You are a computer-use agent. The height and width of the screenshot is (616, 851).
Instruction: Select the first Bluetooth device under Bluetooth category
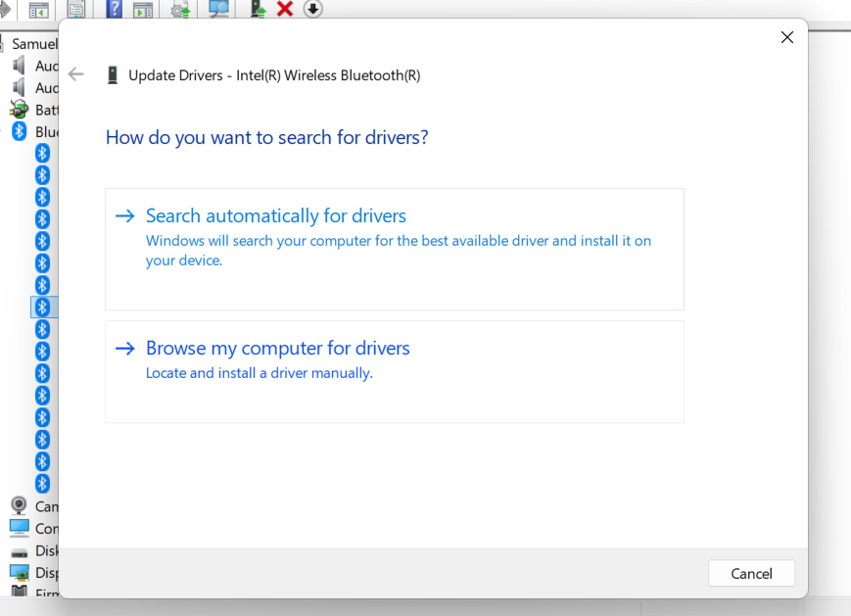tap(43, 153)
